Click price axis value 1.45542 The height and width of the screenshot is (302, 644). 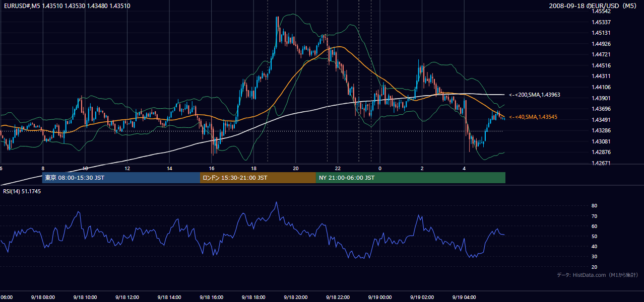click(602, 11)
